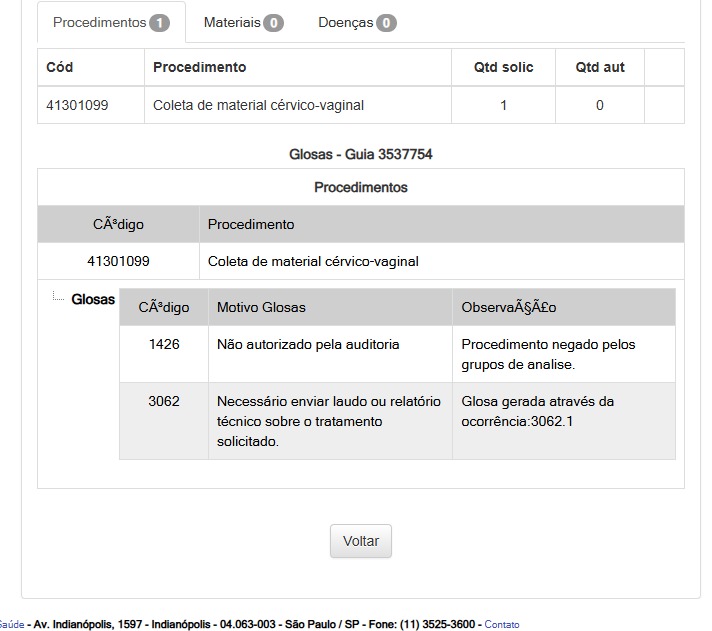Click the Qtd solic value 1
Screen dimensions: 712x631
pos(503,105)
